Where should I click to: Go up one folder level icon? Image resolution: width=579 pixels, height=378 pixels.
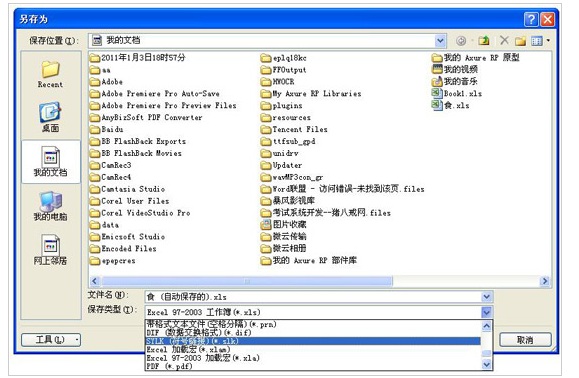(484, 40)
